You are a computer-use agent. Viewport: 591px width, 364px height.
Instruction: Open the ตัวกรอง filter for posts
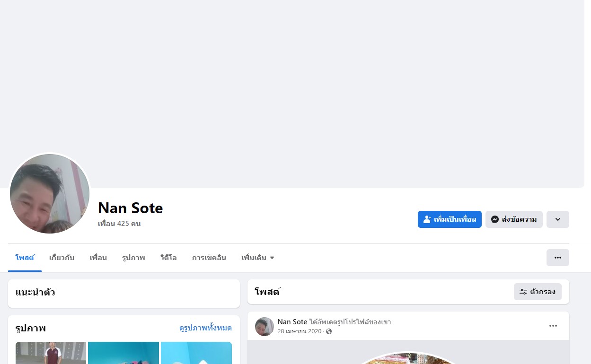[538, 292]
